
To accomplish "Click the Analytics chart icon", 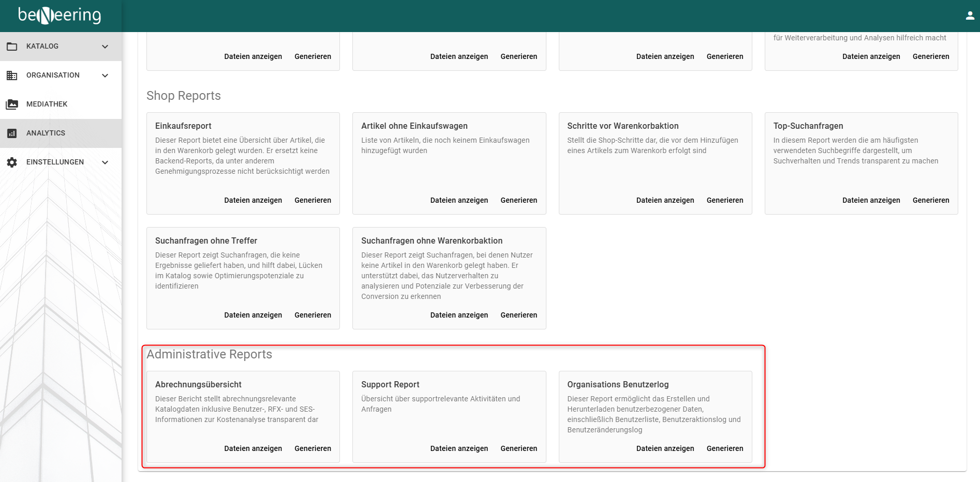I will click(12, 133).
